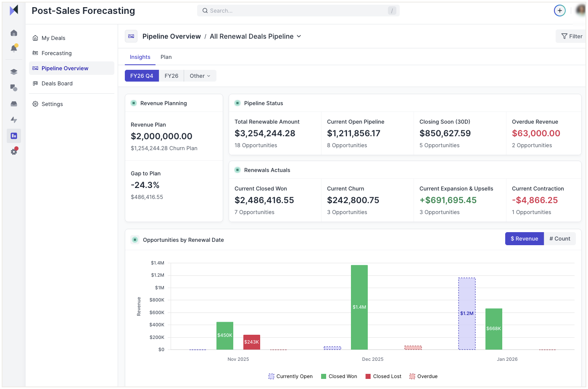
Task: Open the inbox tray icon in rail
Action: pyautogui.click(x=14, y=104)
